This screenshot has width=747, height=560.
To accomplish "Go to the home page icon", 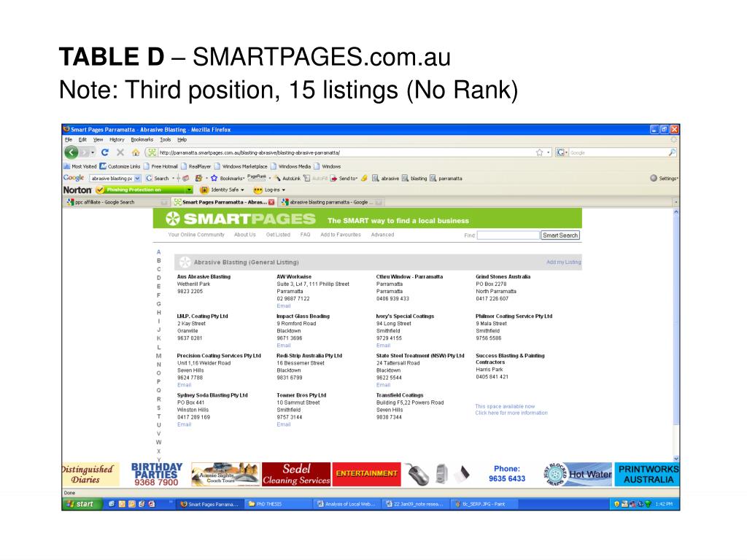I will [135, 152].
